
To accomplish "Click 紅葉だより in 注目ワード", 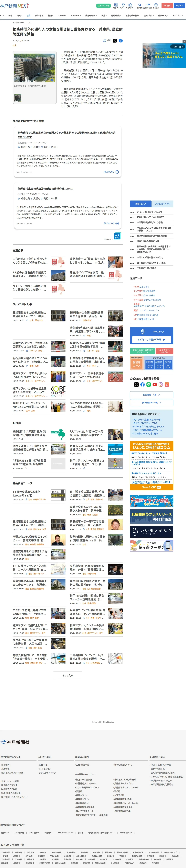I will coord(144,287).
